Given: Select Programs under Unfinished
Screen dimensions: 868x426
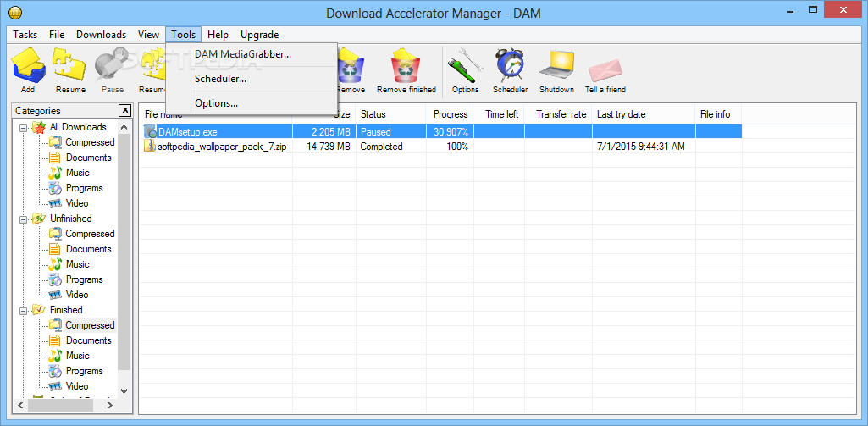Looking at the screenshot, I should (84, 279).
